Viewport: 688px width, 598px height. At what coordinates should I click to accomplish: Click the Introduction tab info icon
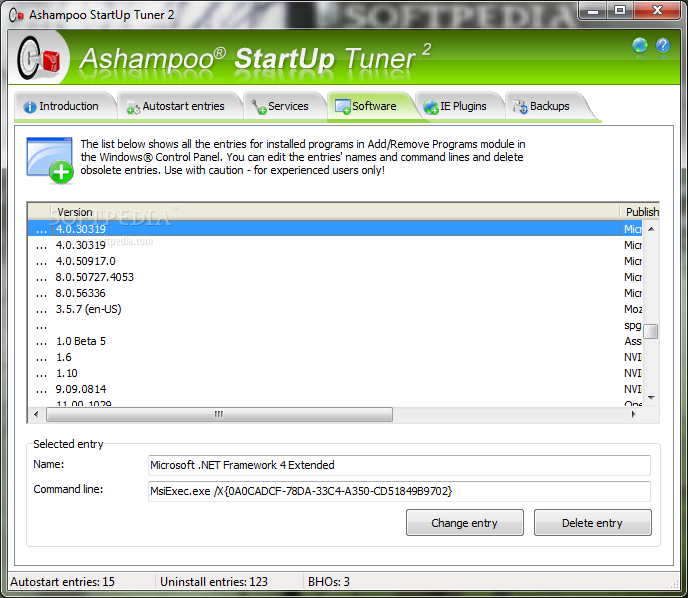(30, 107)
